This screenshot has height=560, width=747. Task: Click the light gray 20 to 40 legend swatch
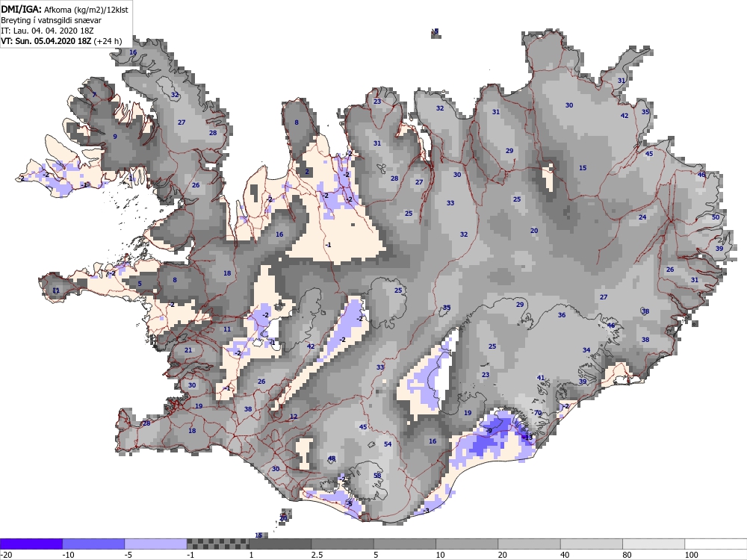coord(530,544)
